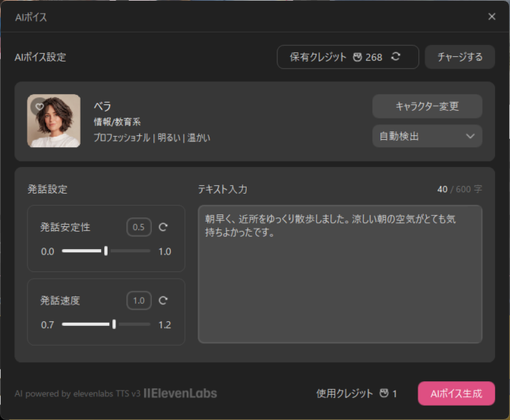
Task: Click the 発話速度 slider handle
Action: pyautogui.click(x=114, y=324)
